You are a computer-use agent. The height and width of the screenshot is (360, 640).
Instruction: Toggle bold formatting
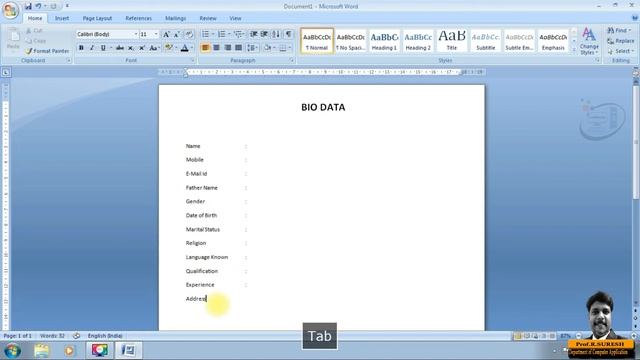(x=81, y=48)
